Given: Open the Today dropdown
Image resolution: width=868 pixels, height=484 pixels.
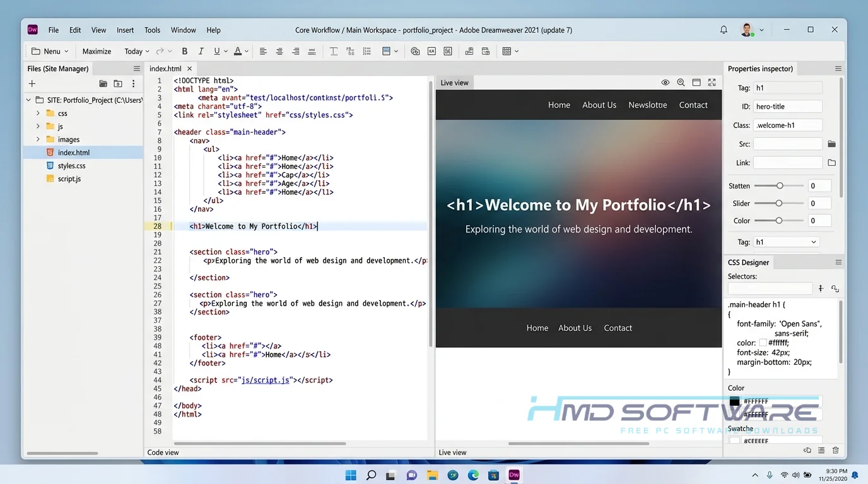Looking at the screenshot, I should click(137, 52).
